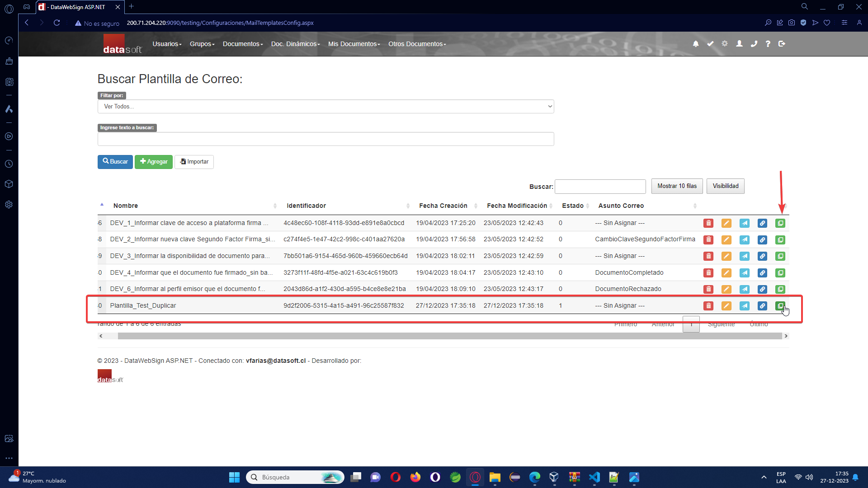Open Visual Studio Code from taskbar
Viewport: 868px width, 488px height.
[x=594, y=477]
